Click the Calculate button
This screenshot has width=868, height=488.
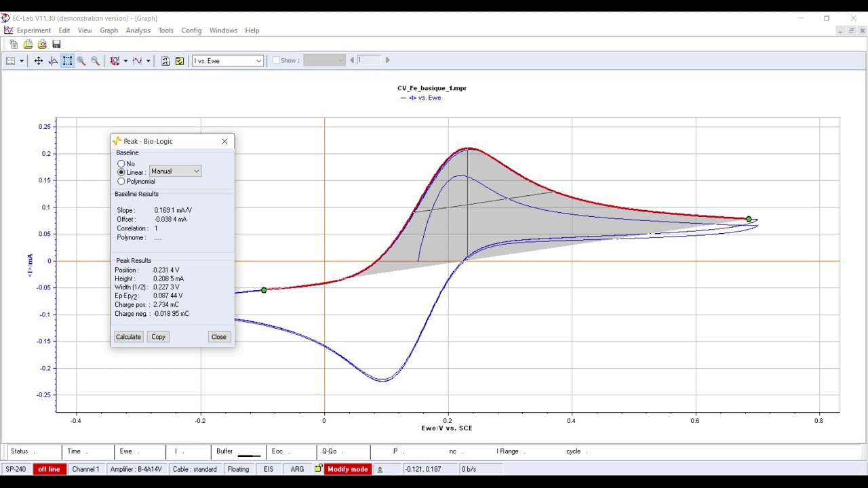pyautogui.click(x=128, y=337)
